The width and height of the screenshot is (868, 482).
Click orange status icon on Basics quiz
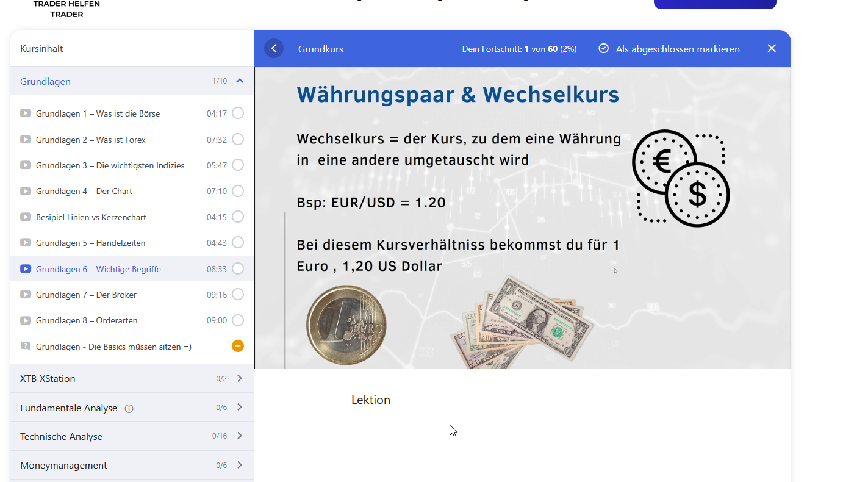[x=238, y=347]
